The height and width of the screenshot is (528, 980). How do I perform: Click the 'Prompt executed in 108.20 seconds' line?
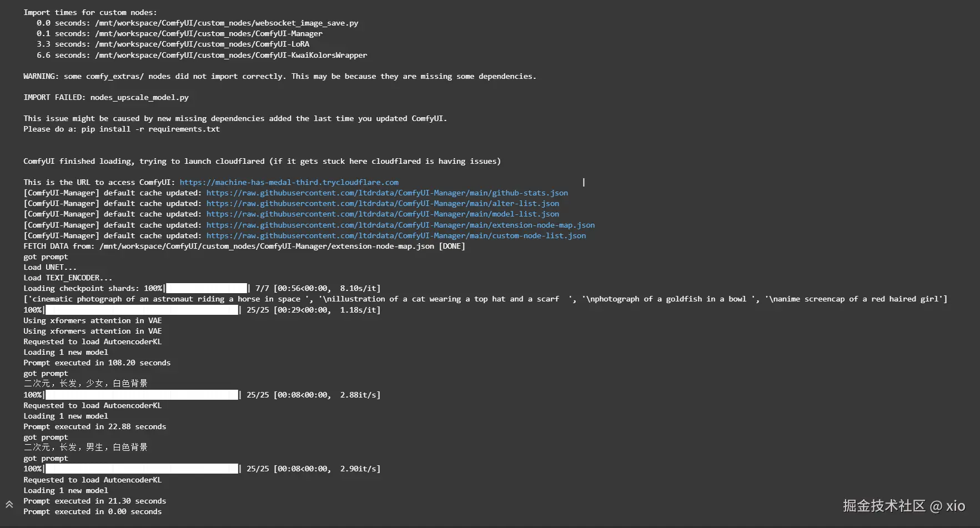(x=97, y=363)
